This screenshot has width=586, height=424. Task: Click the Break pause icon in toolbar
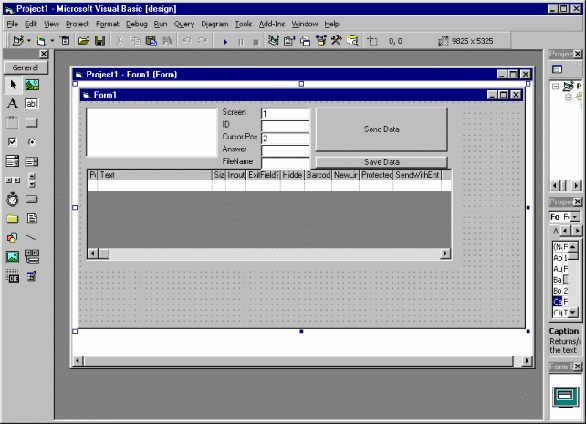click(x=241, y=41)
